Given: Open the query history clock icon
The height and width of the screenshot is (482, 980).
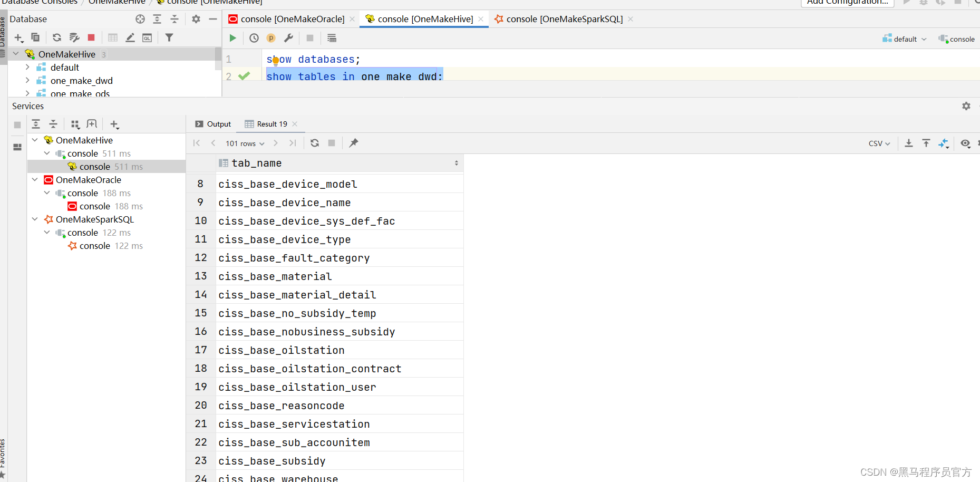Looking at the screenshot, I should pos(254,38).
